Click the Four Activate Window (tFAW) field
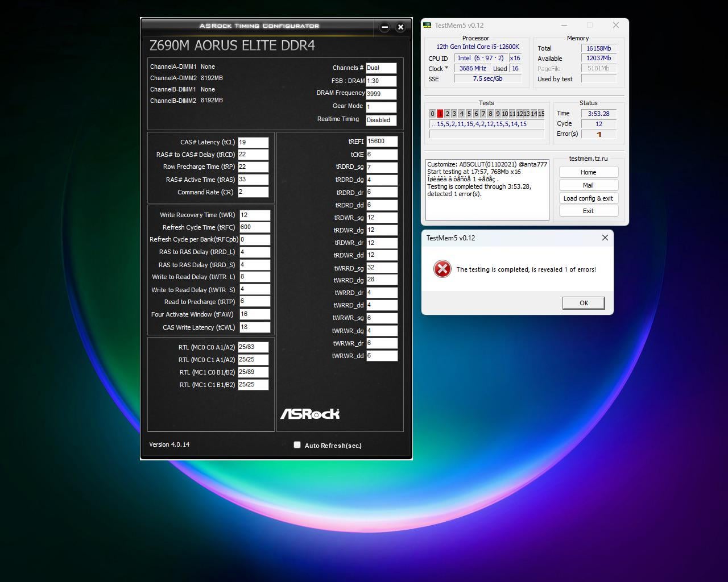 [255, 314]
